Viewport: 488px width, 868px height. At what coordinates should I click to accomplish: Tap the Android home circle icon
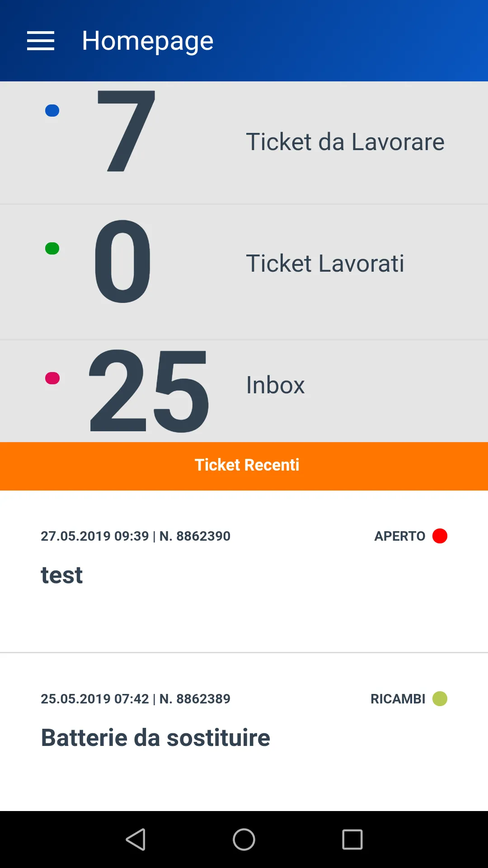pyautogui.click(x=244, y=840)
